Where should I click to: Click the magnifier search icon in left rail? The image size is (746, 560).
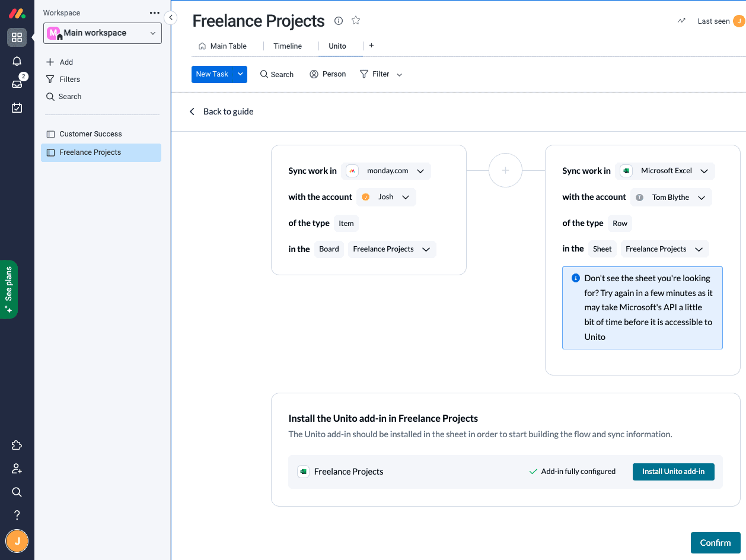17,492
